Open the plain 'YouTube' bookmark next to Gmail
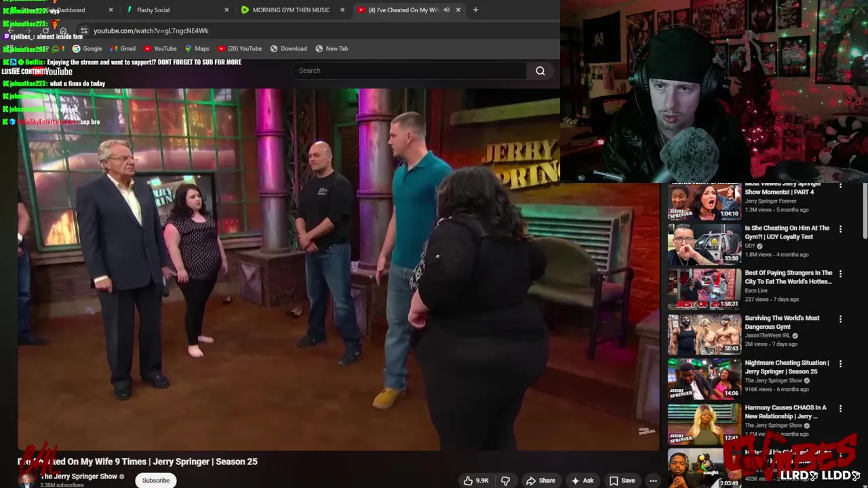Screen dimensions: 868x488 (160, 49)
